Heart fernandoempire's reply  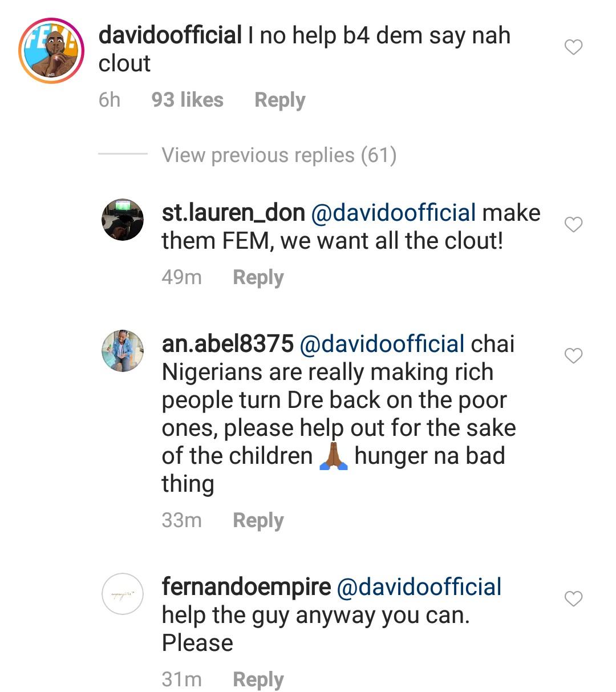[x=573, y=598]
